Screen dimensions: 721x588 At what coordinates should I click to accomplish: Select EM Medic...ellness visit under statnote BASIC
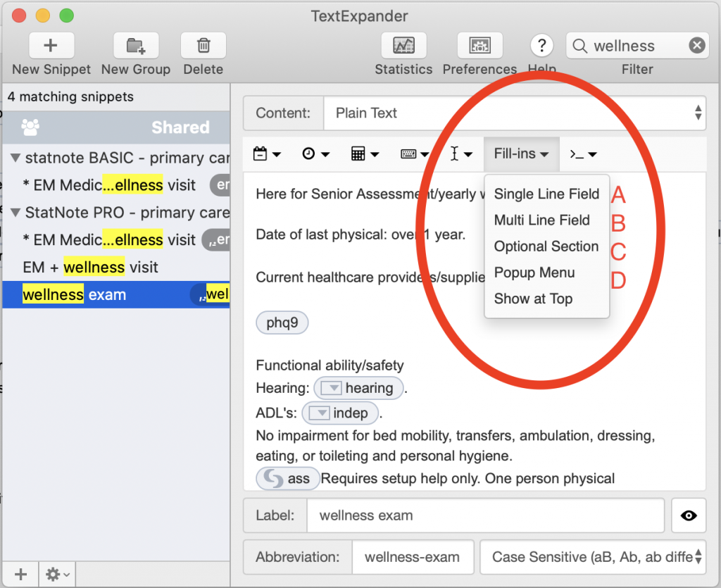116,184
